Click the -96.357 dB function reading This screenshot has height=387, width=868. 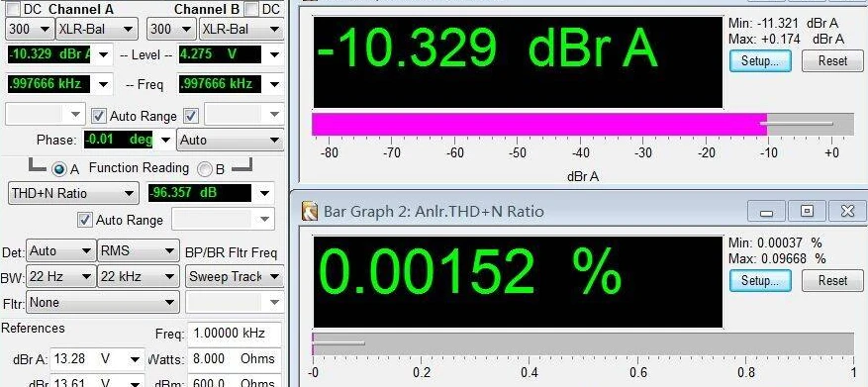tap(200, 193)
